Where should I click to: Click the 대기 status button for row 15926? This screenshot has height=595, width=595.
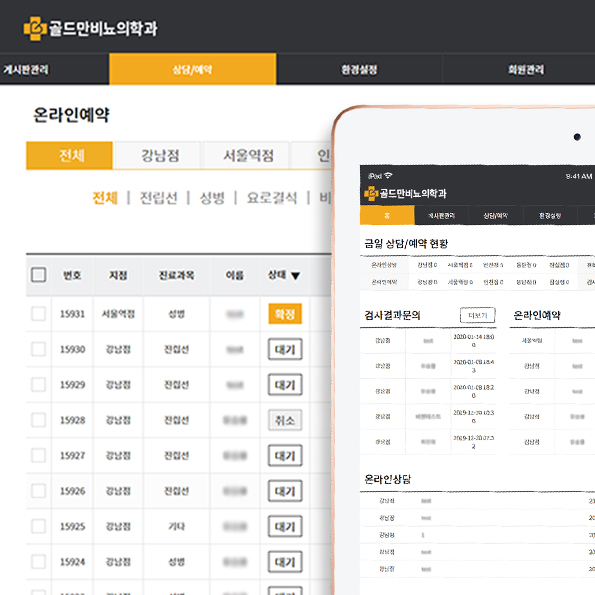tap(285, 491)
